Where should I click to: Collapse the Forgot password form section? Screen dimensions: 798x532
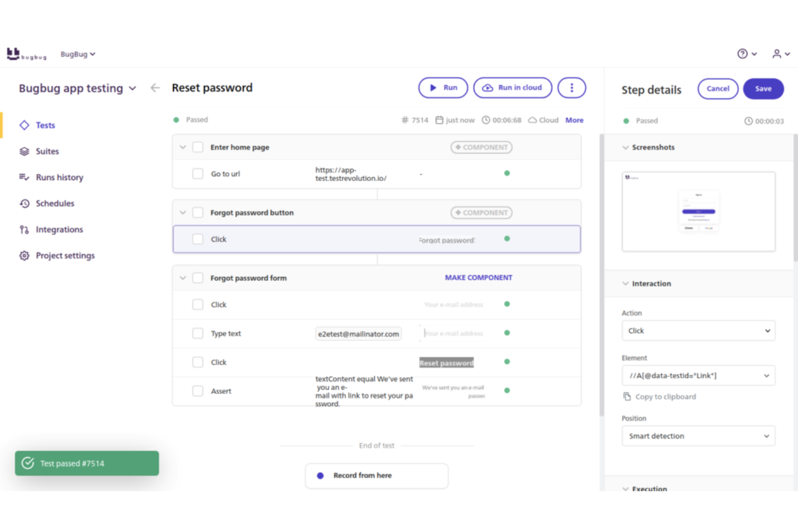coord(183,278)
